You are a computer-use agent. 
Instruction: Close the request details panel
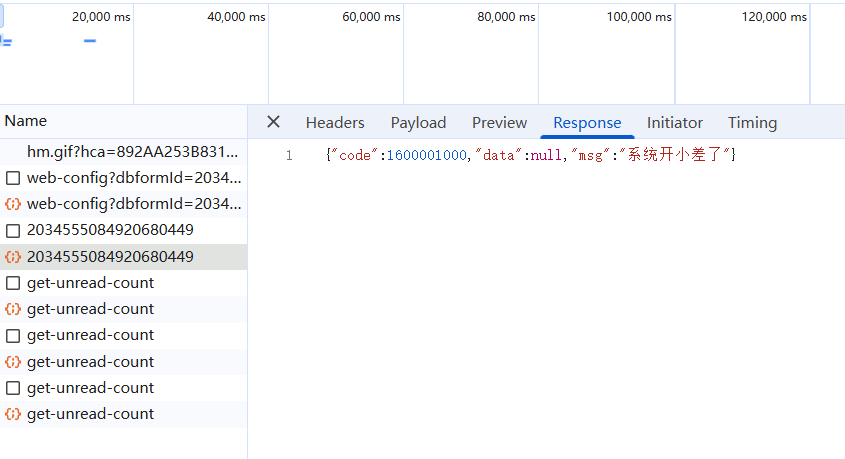point(273,122)
